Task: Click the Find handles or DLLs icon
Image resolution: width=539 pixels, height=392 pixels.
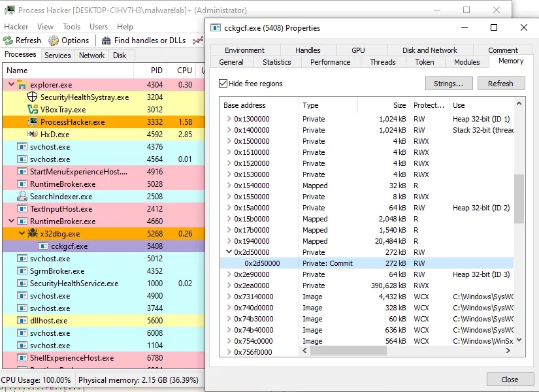Action: (106, 41)
